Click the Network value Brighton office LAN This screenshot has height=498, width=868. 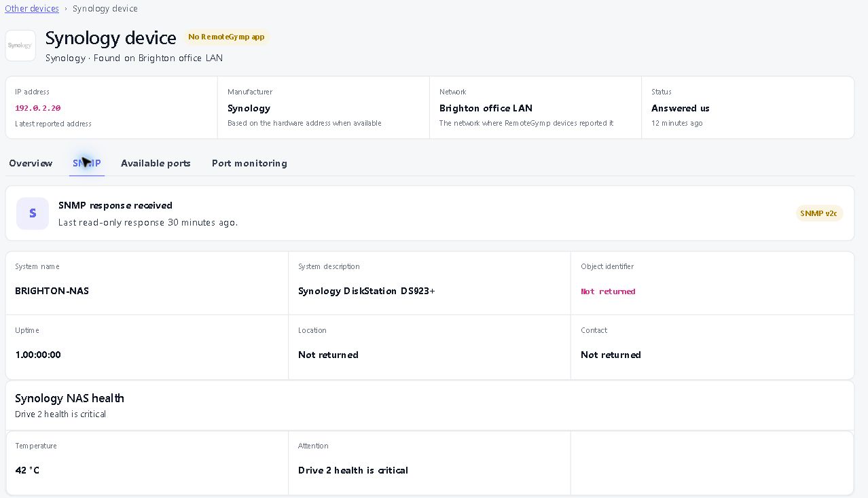coord(486,108)
